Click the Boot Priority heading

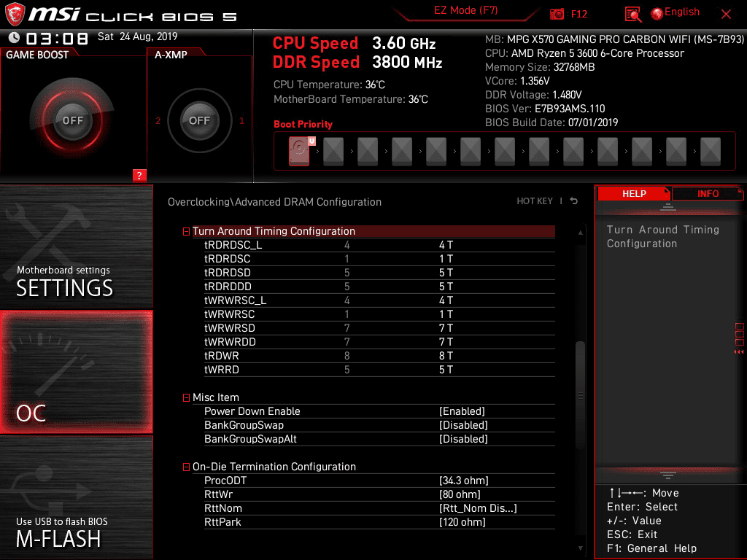303,124
